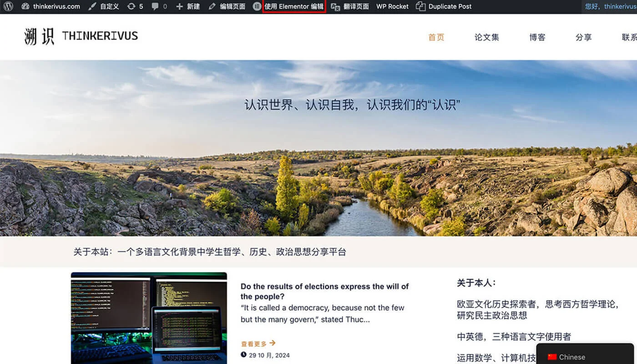Screen dimensions: 637x364
Task: Click the Elementor E icon in the toolbar
Action: [x=257, y=6]
